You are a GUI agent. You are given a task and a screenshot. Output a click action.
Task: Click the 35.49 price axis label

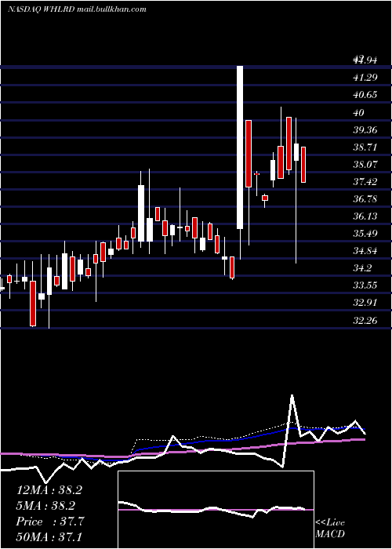pyautogui.click(x=365, y=234)
